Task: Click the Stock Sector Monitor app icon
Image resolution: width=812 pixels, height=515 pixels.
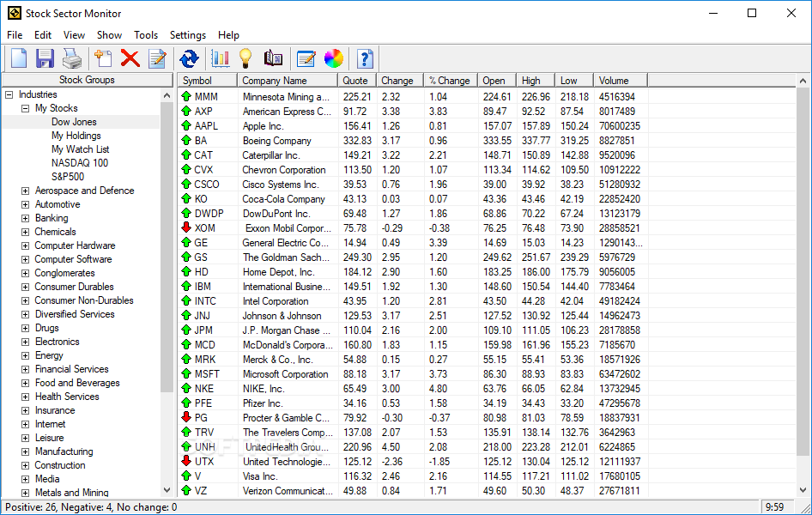Action: click(15, 13)
